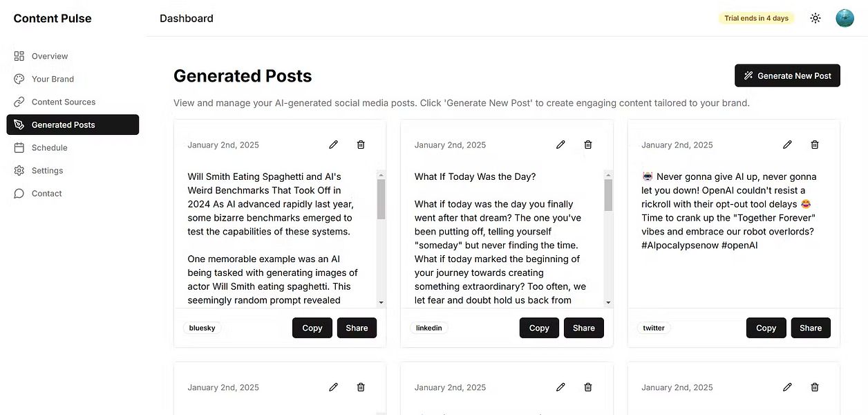The width and height of the screenshot is (868, 415).
Task: Toggle dark mode with the sun icon
Action: pyautogui.click(x=815, y=18)
